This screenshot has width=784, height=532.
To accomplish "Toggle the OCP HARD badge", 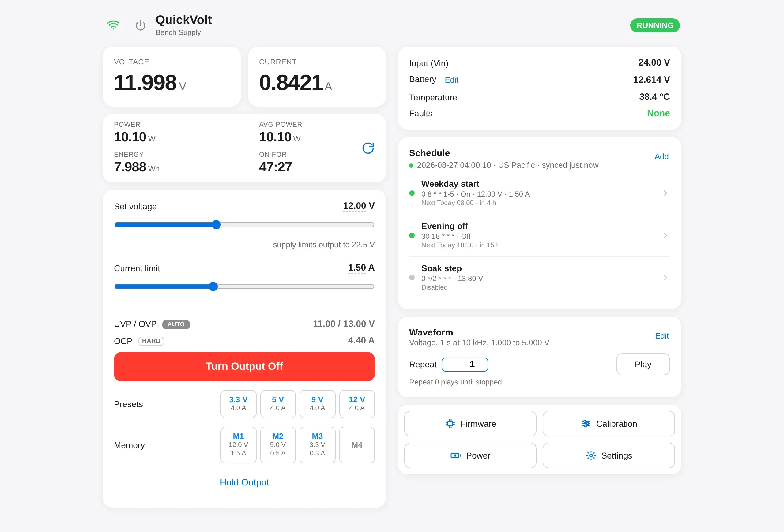I will [x=151, y=341].
